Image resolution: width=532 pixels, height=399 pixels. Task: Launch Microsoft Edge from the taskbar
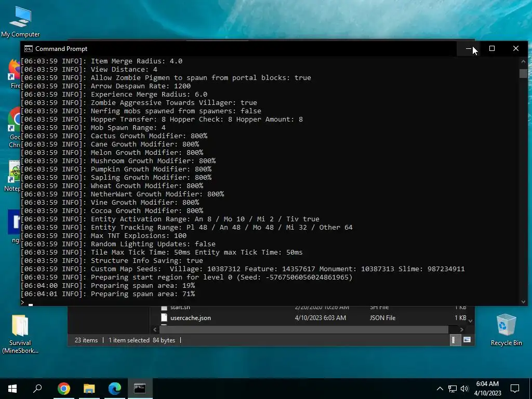pyautogui.click(x=115, y=389)
